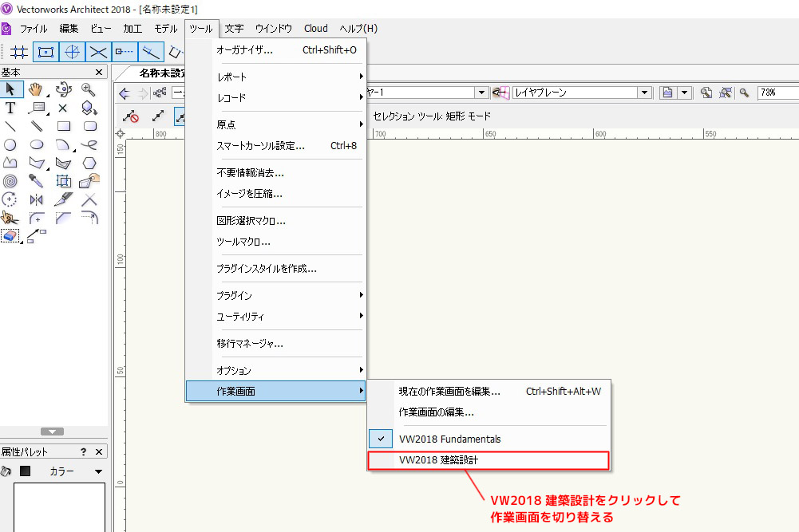Toggle Smart Points snapping
This screenshot has height=532, width=799.
(x=125, y=52)
